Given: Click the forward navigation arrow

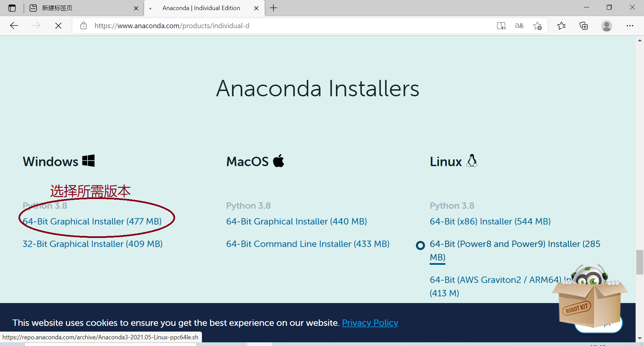Looking at the screenshot, I should tap(36, 26).
